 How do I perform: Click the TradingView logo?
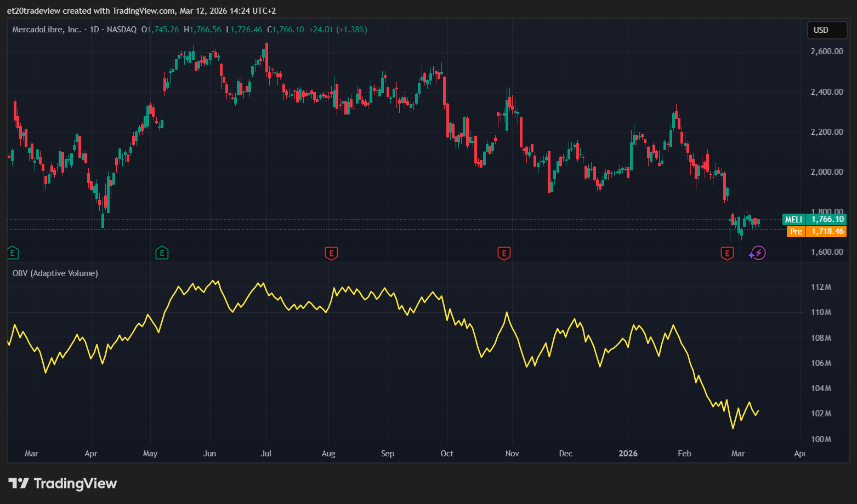click(x=63, y=483)
